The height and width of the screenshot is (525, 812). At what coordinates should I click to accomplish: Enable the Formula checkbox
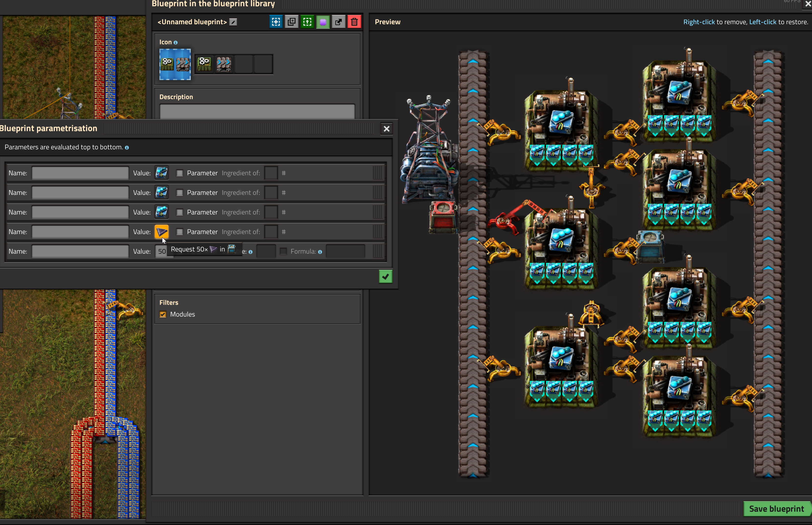[283, 251]
